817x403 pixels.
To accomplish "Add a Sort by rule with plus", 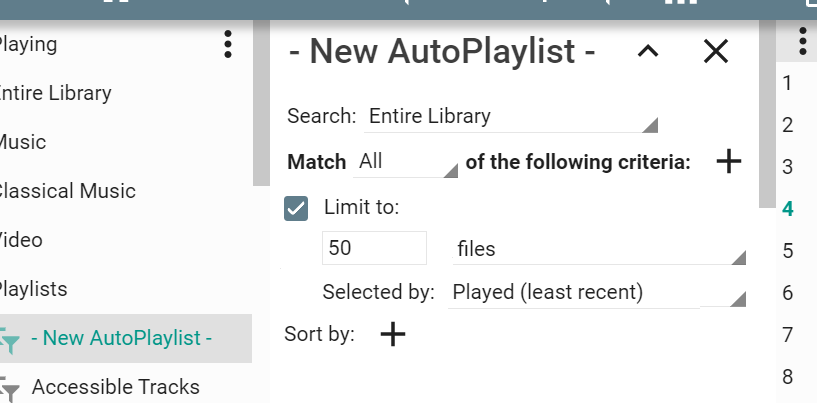I will coord(393,334).
